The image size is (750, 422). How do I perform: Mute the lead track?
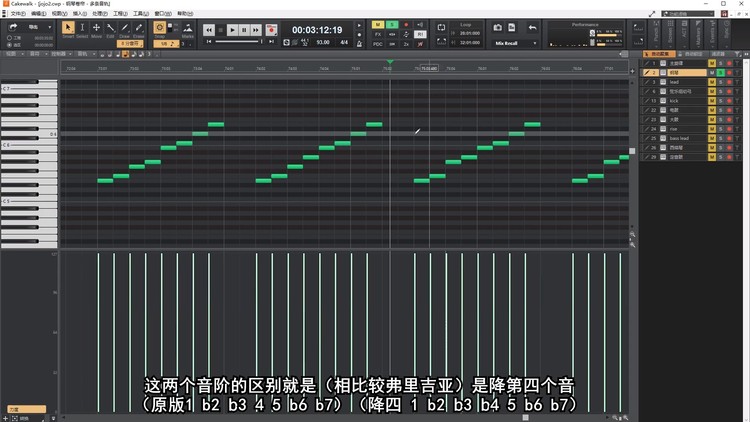coord(712,82)
